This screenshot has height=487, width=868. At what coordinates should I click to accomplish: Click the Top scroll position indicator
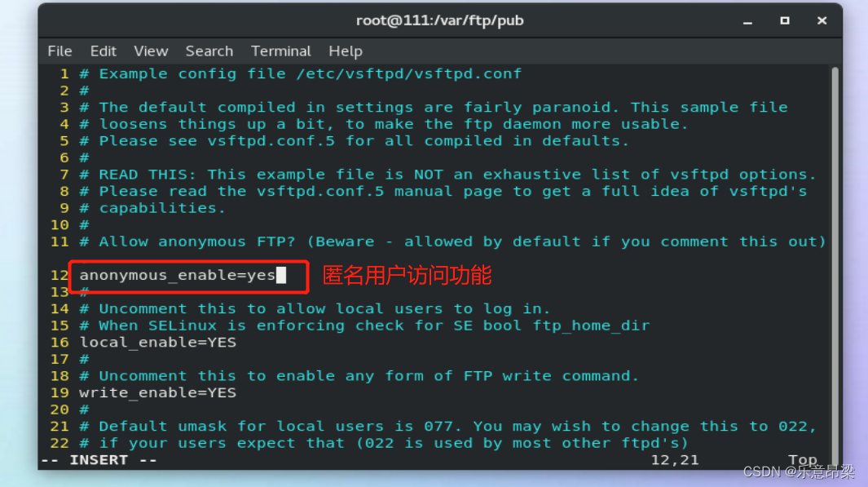803,459
